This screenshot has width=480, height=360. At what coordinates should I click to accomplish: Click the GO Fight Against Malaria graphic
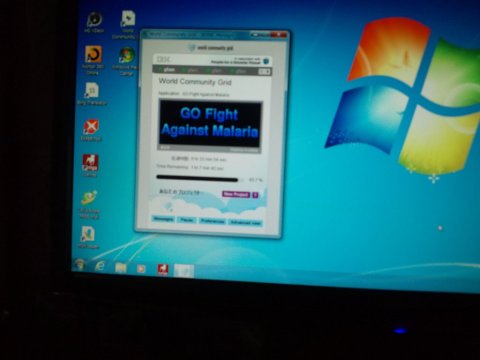tap(210, 124)
